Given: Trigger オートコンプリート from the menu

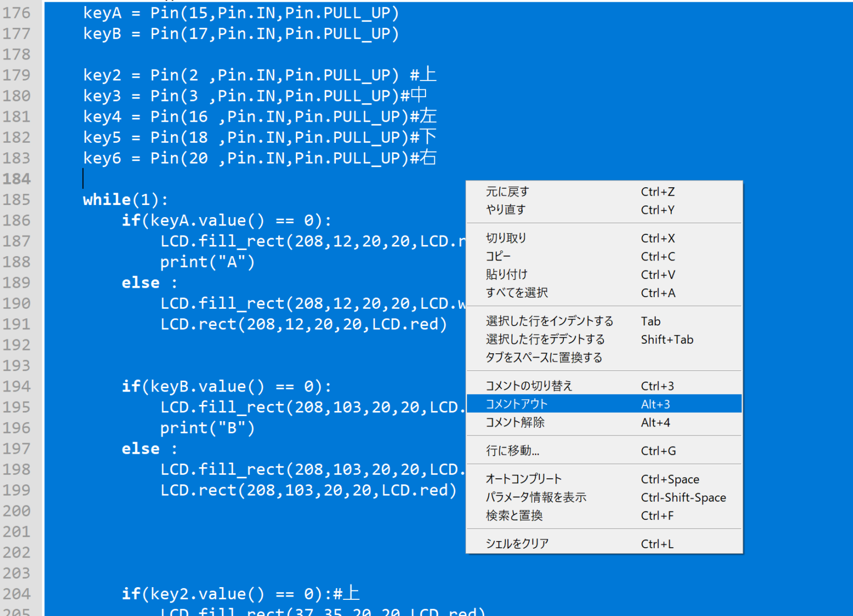Looking at the screenshot, I should 524,479.
